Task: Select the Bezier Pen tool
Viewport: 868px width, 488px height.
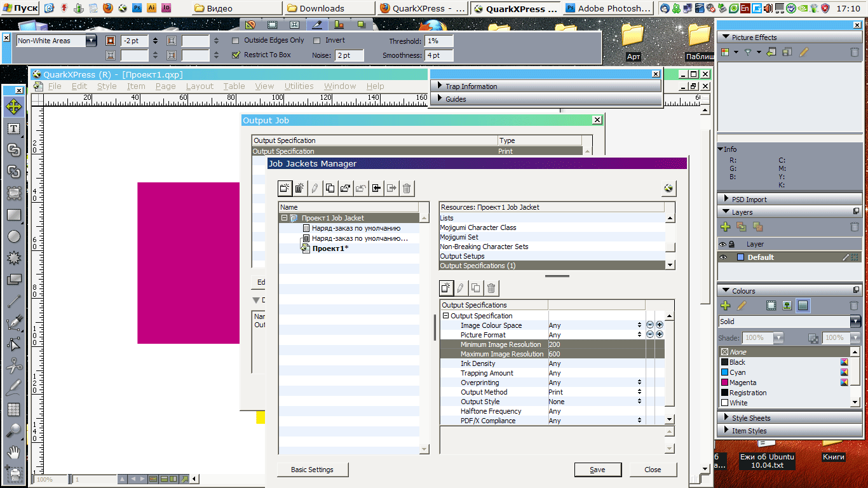Action: point(13,323)
